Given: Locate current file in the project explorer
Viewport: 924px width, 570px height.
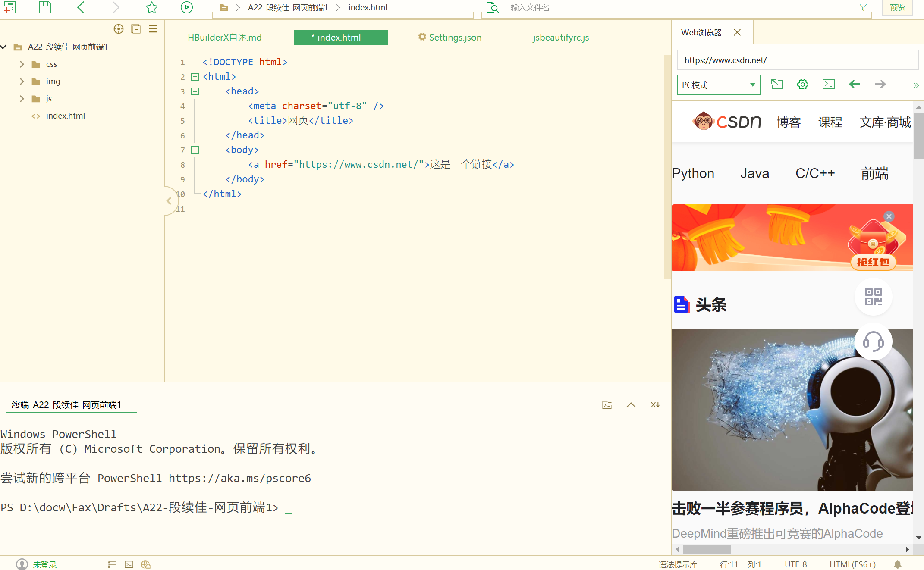Looking at the screenshot, I should coord(118,29).
